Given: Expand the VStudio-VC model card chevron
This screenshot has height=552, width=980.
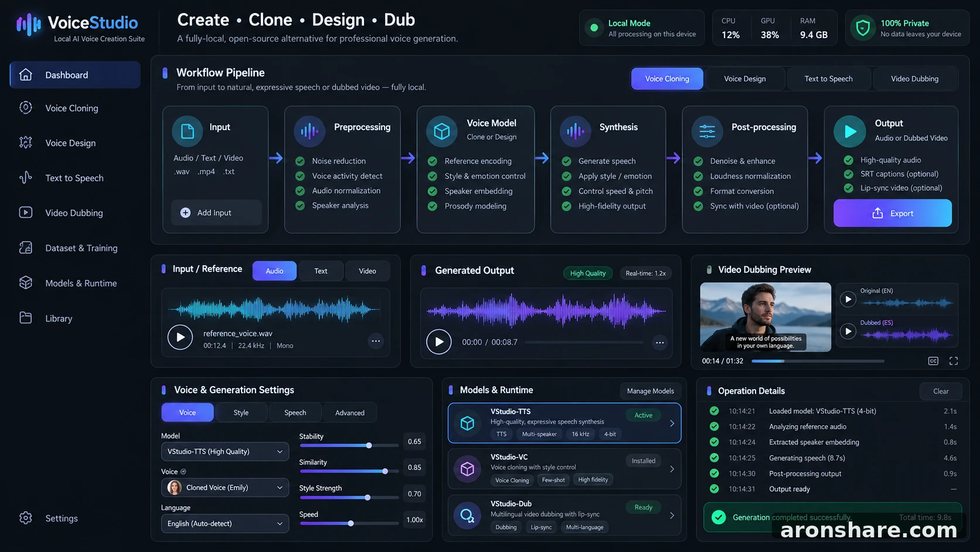Looking at the screenshot, I should [x=672, y=469].
